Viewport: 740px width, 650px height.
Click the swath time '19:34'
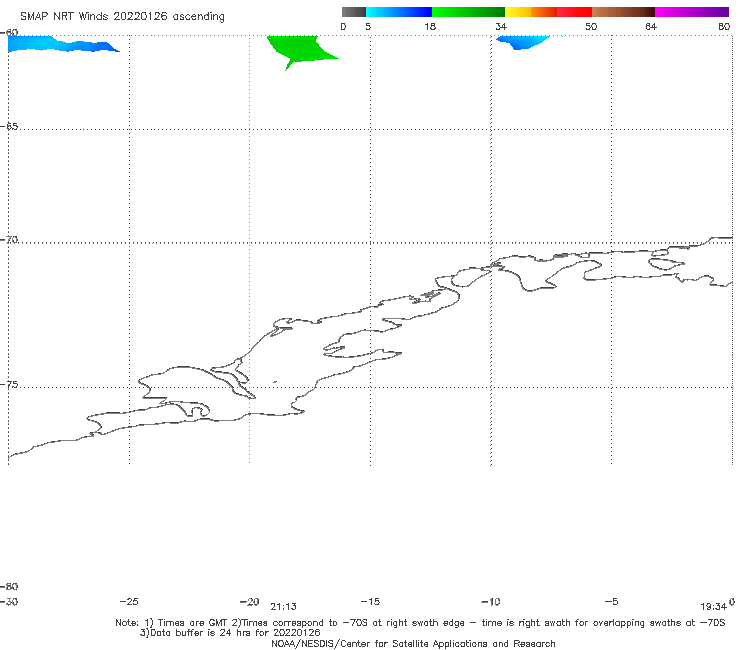pyautogui.click(x=713, y=607)
